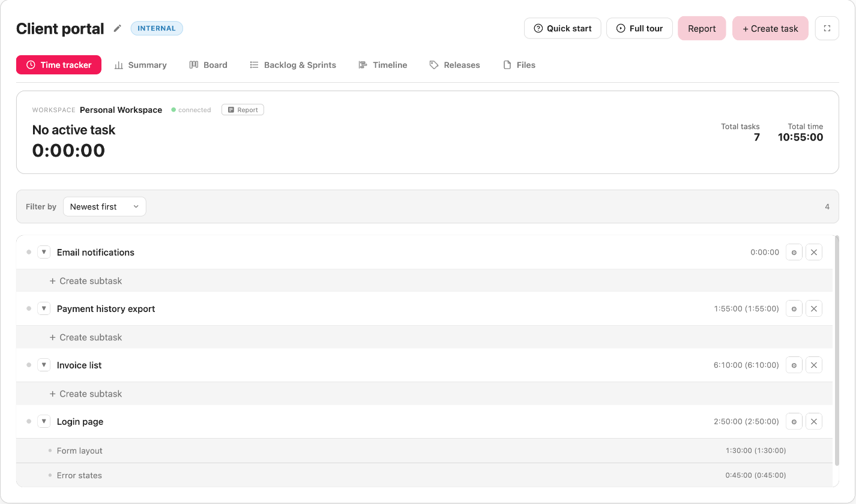
Task: Show the Files tab
Action: coord(519,65)
